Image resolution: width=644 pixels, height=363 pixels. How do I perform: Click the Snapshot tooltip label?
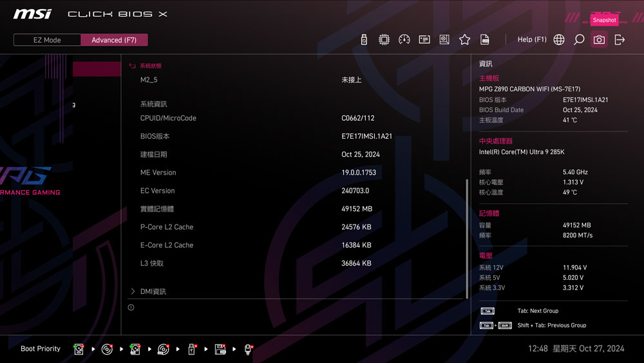click(x=604, y=20)
